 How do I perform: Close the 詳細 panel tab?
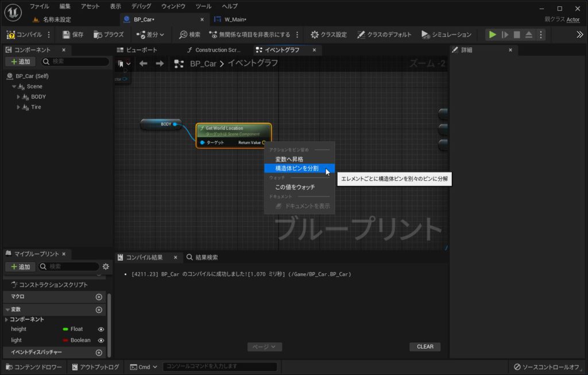[510, 50]
